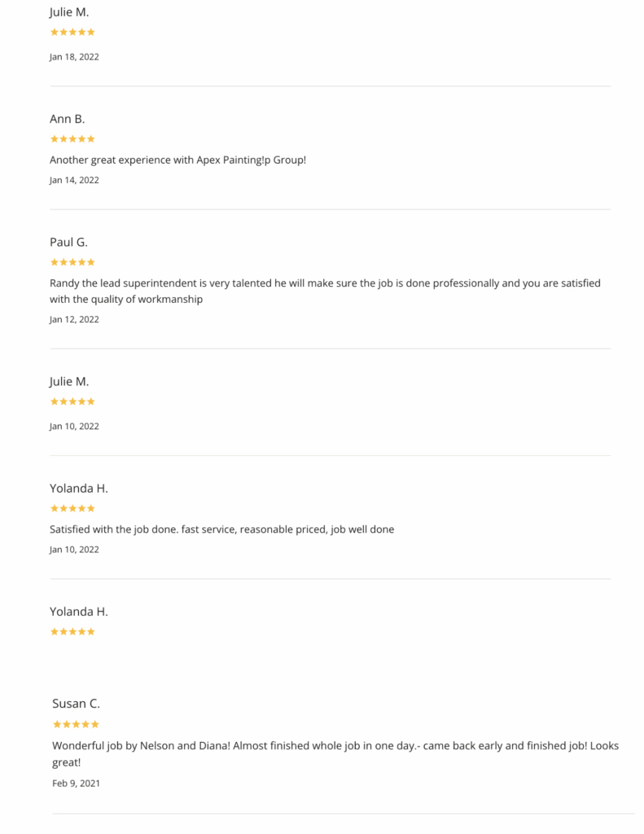Screen dimensions: 644x834
Task: Click the star rating under Ann B.
Action: click(72, 138)
